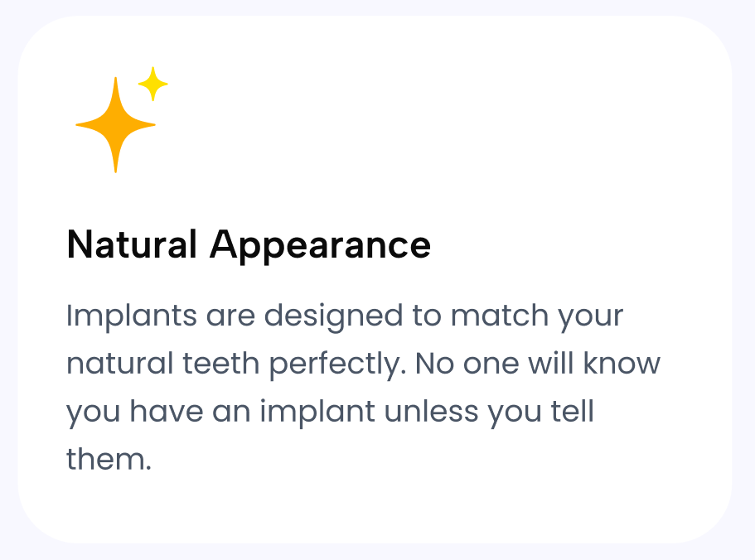Select the "Natural Appearance" heading
755x560 pixels.
tap(249, 244)
